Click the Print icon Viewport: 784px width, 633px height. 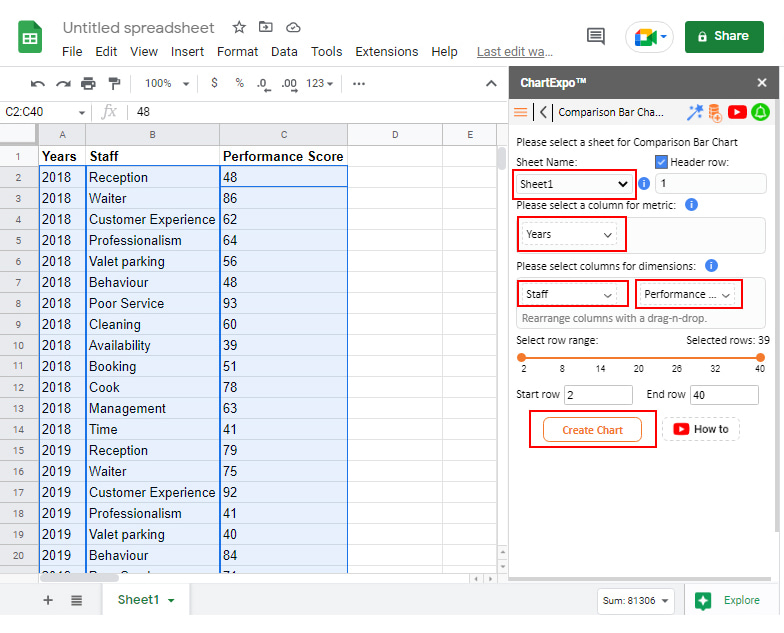tap(88, 84)
